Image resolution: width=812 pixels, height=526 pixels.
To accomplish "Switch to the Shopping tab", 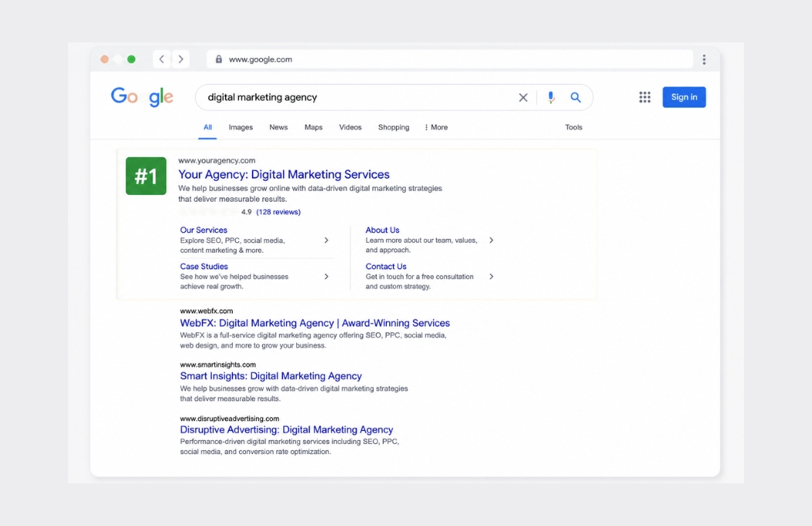I will coord(394,128).
